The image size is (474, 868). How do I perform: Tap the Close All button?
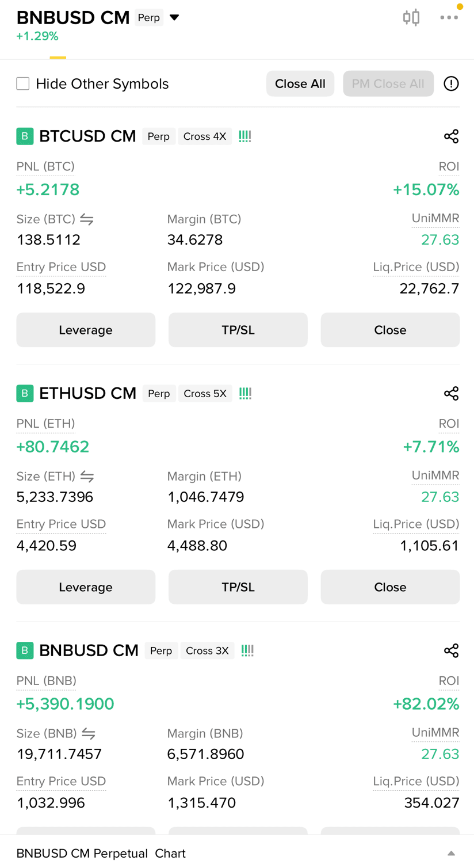300,84
